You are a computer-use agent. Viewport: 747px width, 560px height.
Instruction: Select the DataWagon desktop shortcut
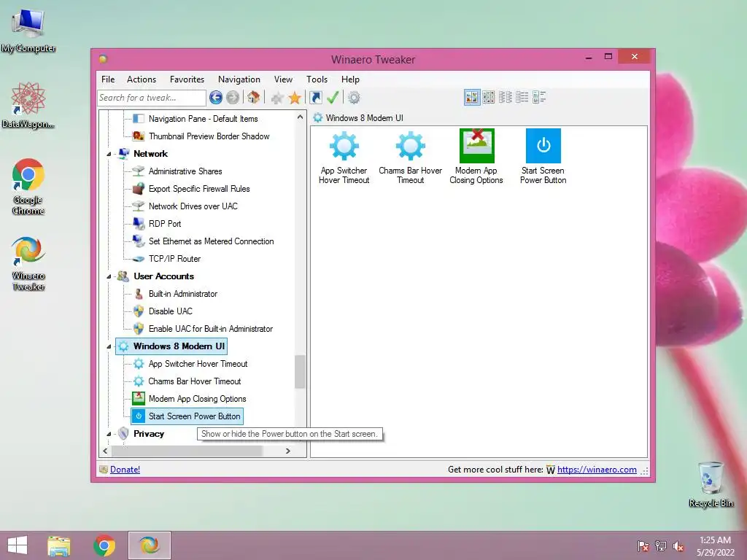(28, 105)
